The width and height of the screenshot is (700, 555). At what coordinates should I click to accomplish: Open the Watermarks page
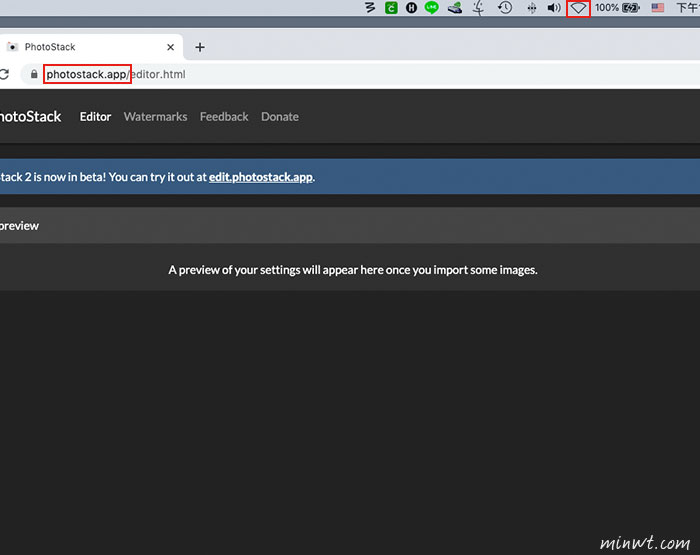coord(155,117)
